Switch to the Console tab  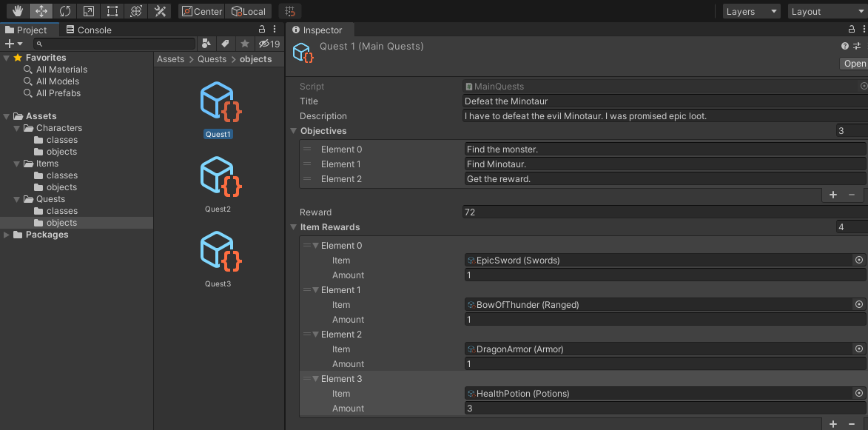pyautogui.click(x=89, y=30)
